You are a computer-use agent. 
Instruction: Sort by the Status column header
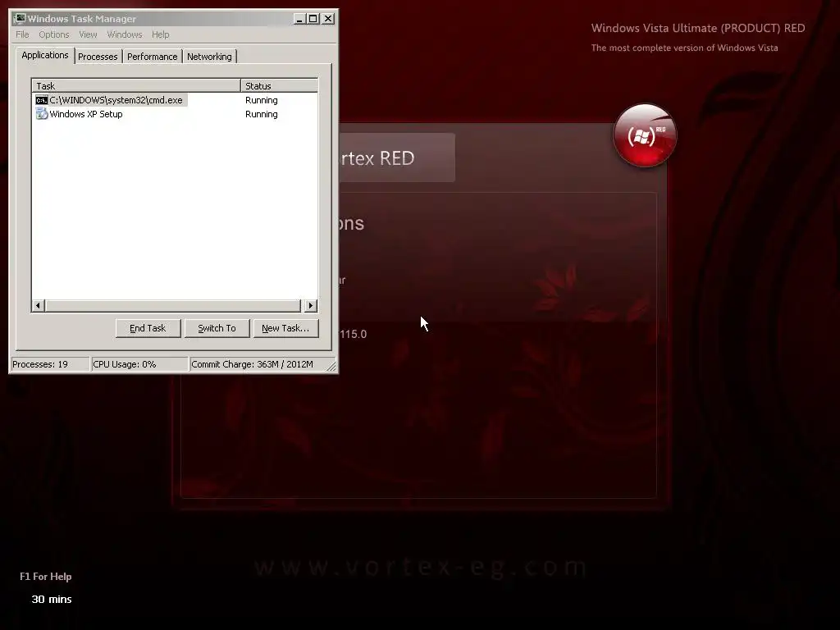pyautogui.click(x=279, y=85)
